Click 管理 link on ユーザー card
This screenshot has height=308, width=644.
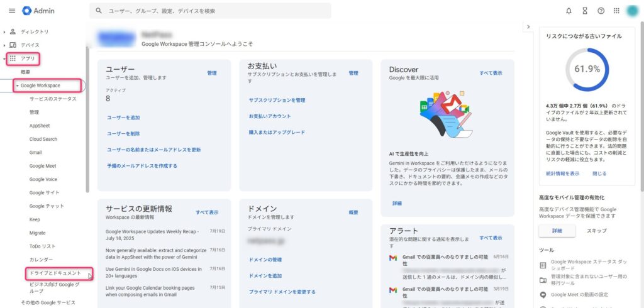pos(212,73)
